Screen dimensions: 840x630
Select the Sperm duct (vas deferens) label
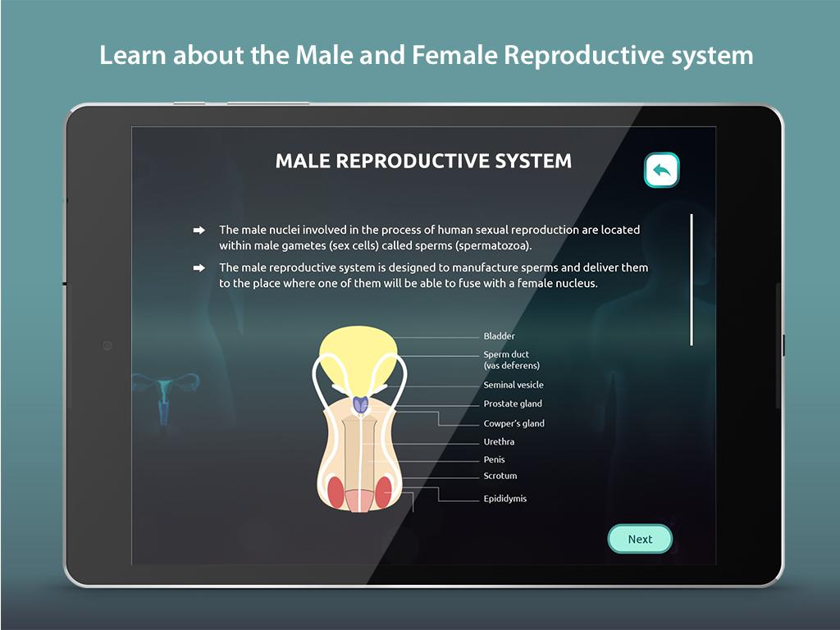pyautogui.click(x=511, y=360)
